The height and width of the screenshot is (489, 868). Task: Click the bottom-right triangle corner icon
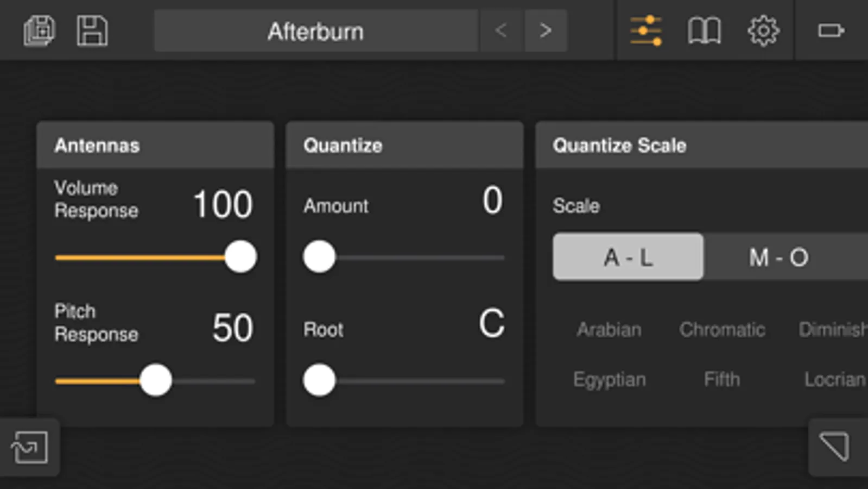tap(834, 446)
